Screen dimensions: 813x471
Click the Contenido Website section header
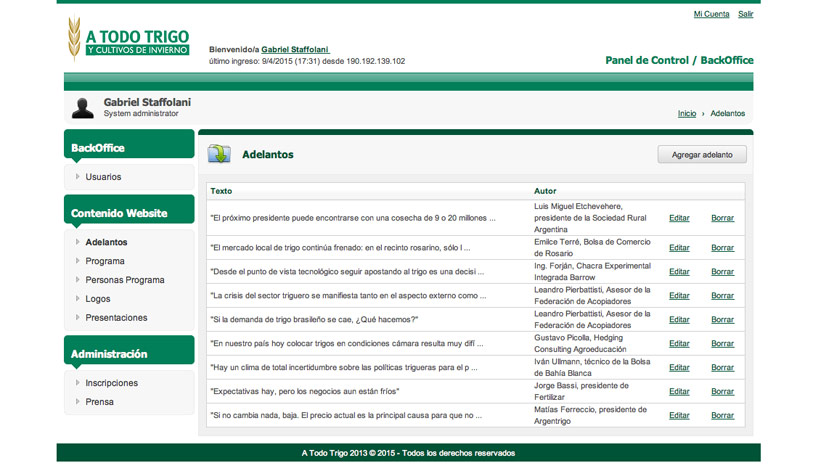pos(129,210)
